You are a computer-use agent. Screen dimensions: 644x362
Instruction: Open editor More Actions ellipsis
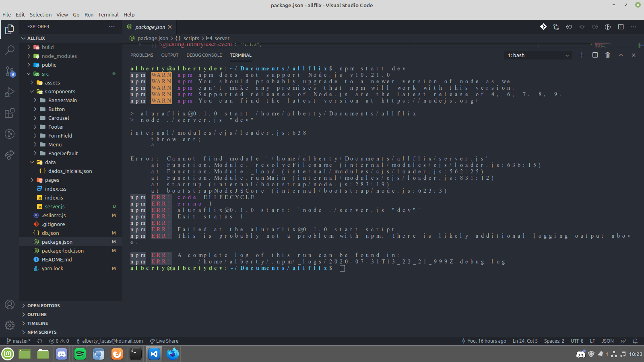pos(634,27)
